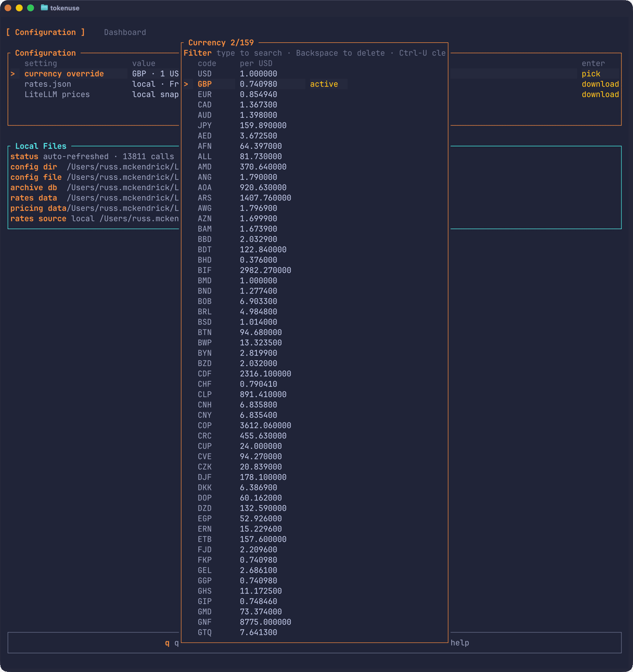Click the Filter search field
The image size is (633, 672).
(315, 53)
